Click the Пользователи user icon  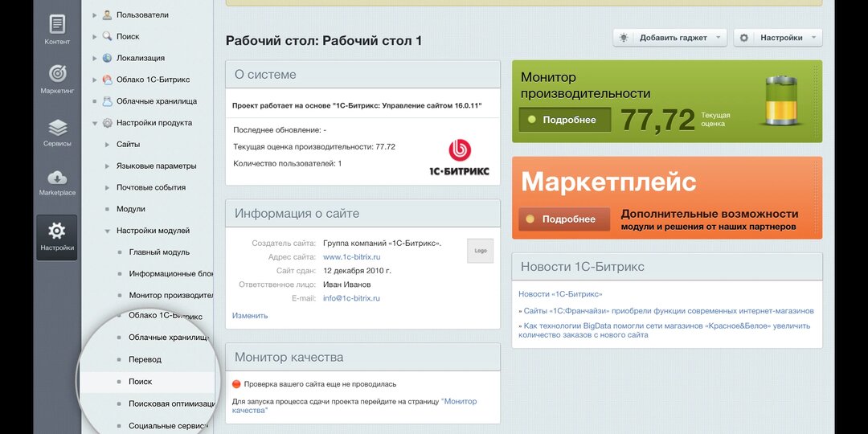pyautogui.click(x=108, y=15)
